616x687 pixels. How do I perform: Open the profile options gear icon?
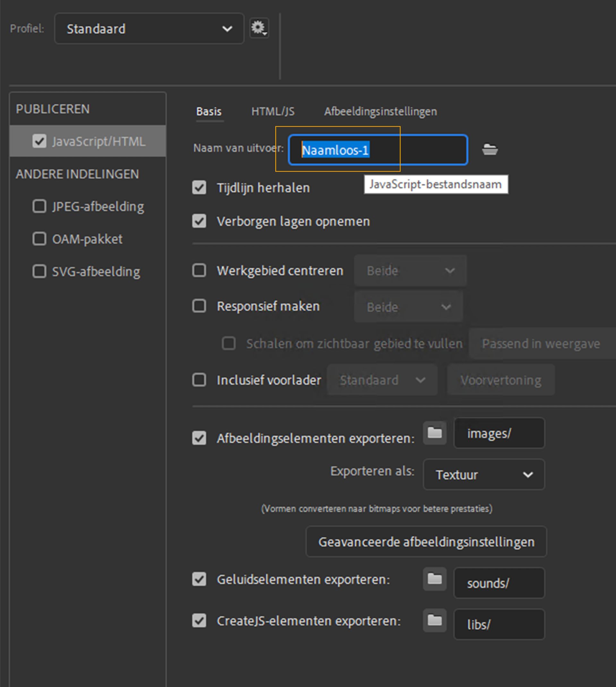tap(259, 28)
